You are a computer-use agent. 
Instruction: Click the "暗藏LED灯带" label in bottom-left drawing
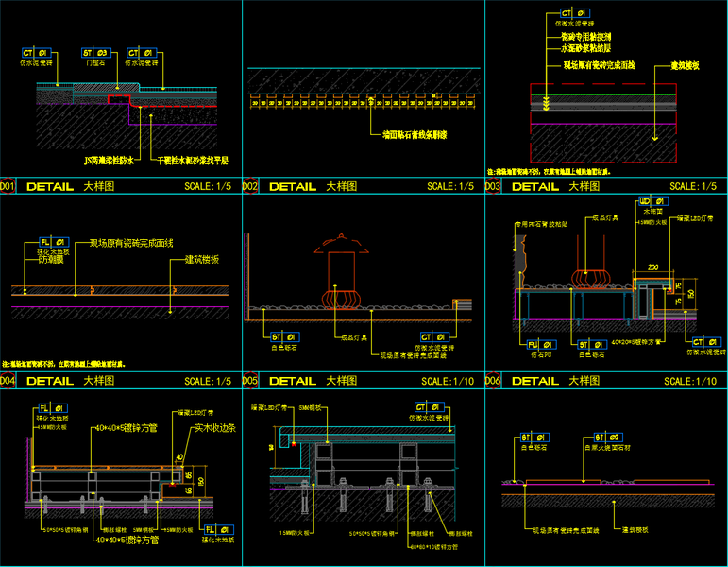pyautogui.click(x=195, y=413)
